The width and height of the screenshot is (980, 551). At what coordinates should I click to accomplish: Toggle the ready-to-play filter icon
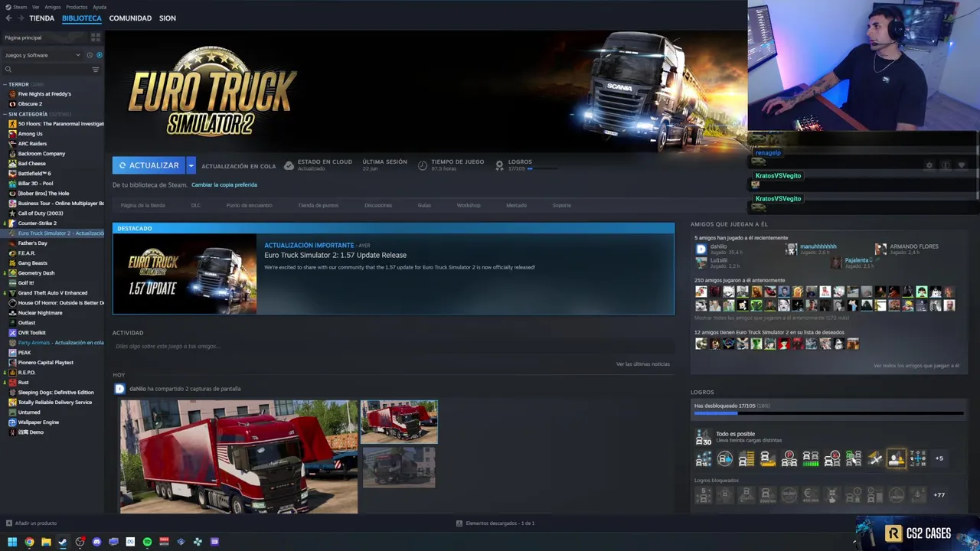pos(100,55)
